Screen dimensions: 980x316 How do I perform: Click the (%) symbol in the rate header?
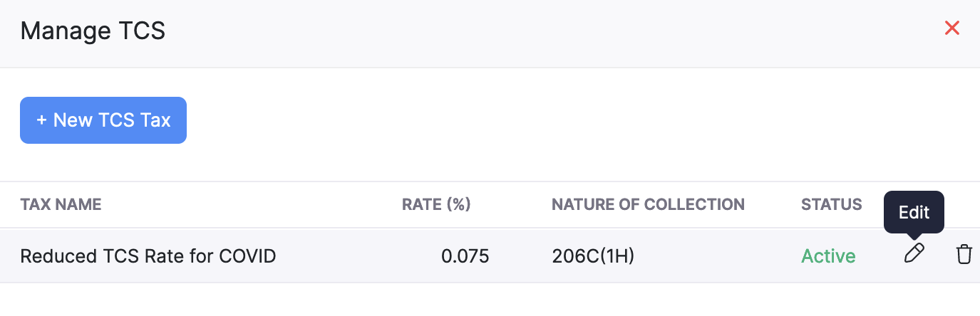[x=458, y=205]
